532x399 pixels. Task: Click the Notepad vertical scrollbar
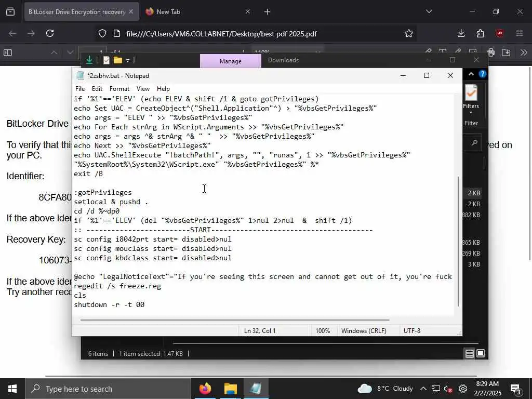(x=458, y=241)
